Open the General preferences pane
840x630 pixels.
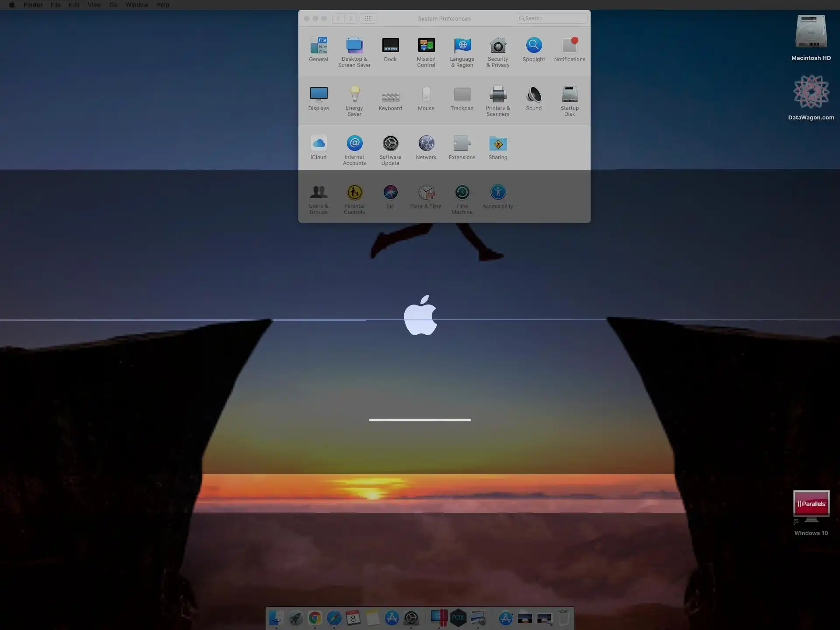tap(318, 45)
